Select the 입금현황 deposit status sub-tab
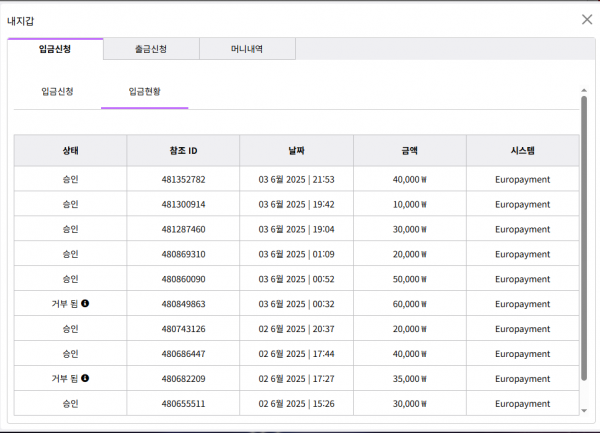The height and width of the screenshot is (433, 600). (144, 91)
